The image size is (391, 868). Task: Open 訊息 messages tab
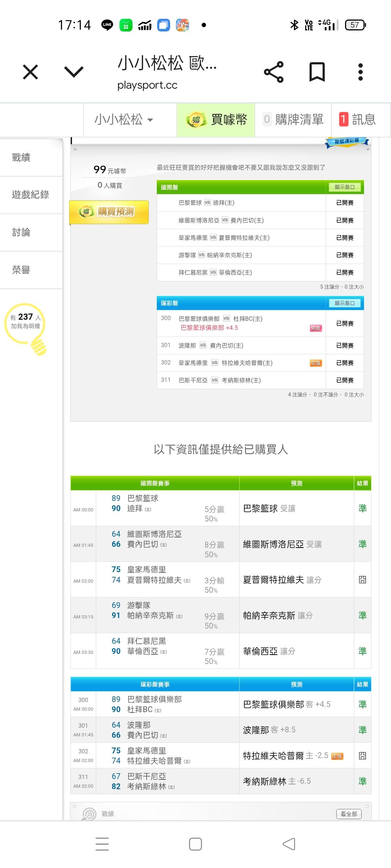pyautogui.click(x=361, y=120)
